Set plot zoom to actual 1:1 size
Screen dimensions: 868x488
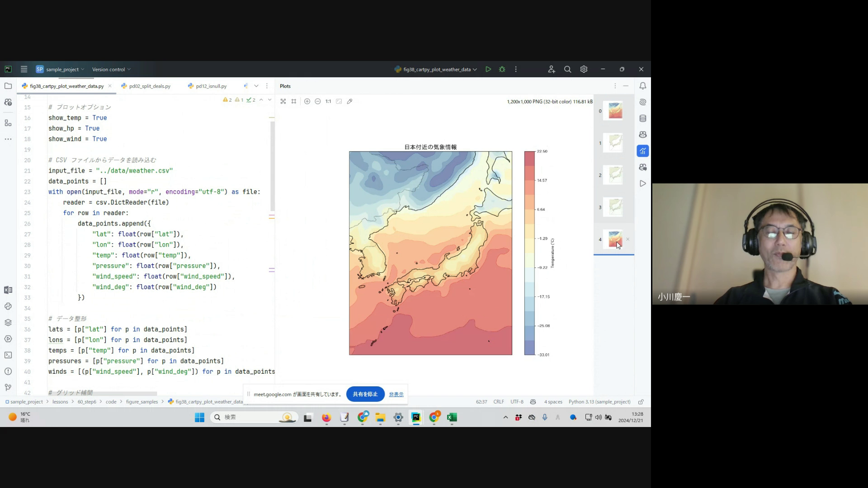328,101
